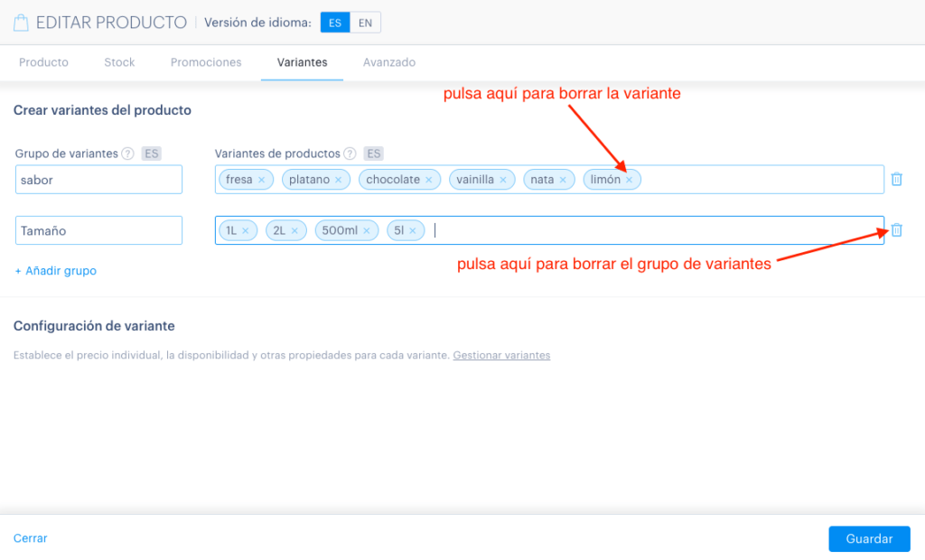The height and width of the screenshot is (560, 925).
Task: Save changes with Guardar button
Action: click(869, 538)
